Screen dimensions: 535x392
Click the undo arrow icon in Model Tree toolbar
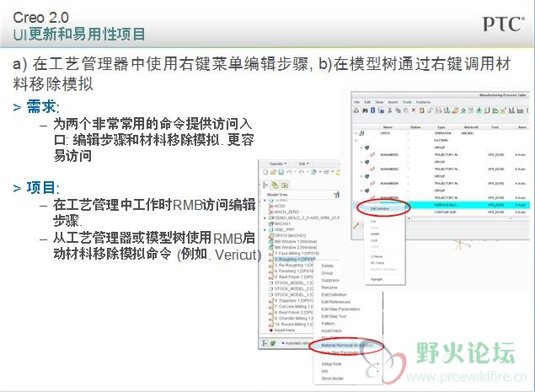click(289, 172)
